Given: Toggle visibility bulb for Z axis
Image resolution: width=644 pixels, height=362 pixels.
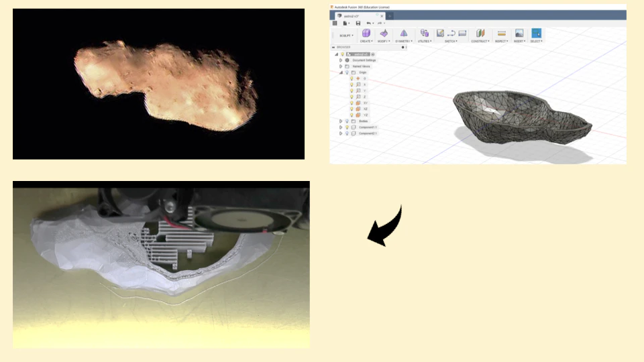Looking at the screenshot, I should 352,97.
